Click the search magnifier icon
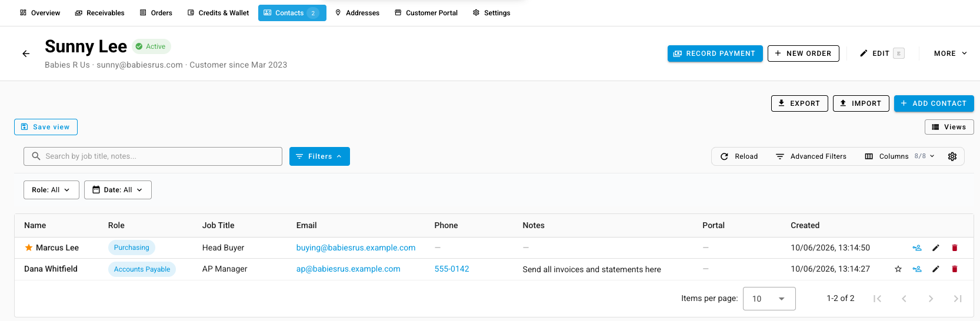 36,156
